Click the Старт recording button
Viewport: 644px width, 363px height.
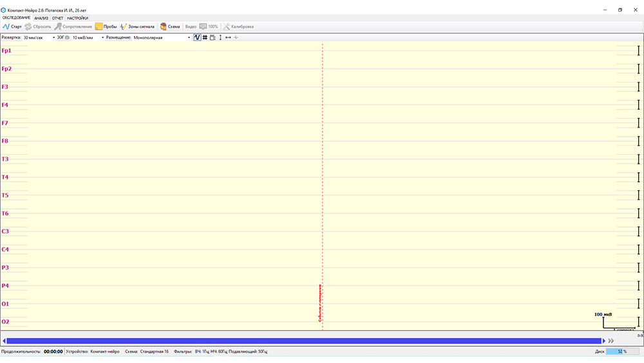point(12,26)
